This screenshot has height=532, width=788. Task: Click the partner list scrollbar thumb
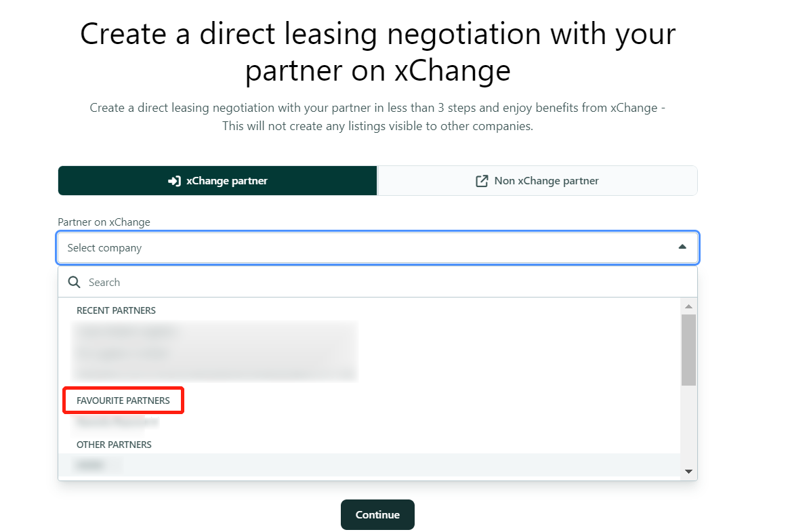point(688,350)
